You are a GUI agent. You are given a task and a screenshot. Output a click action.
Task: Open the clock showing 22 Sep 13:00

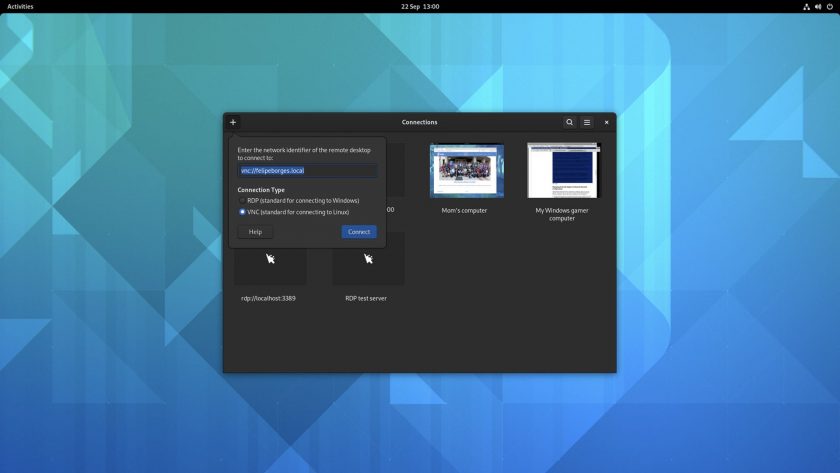click(420, 6)
